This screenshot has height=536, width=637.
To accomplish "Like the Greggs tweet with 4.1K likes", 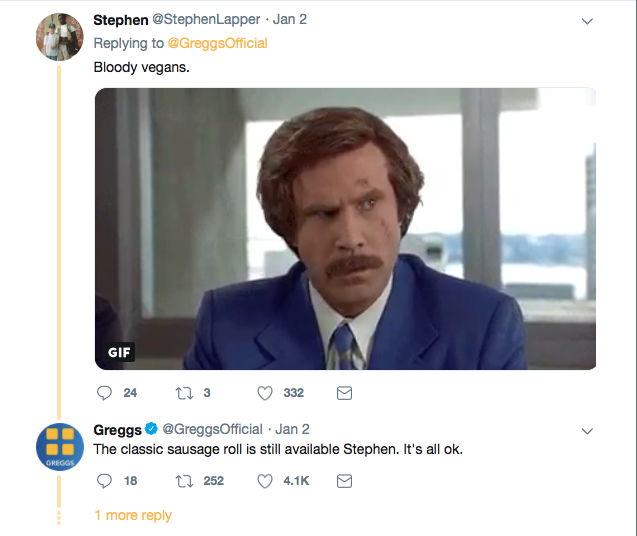I will pos(265,481).
